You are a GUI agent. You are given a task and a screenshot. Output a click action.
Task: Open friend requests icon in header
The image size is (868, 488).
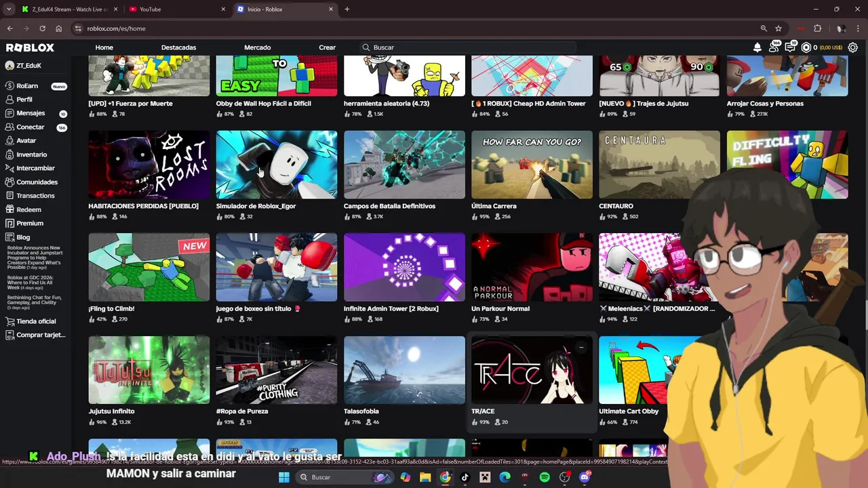(774, 47)
